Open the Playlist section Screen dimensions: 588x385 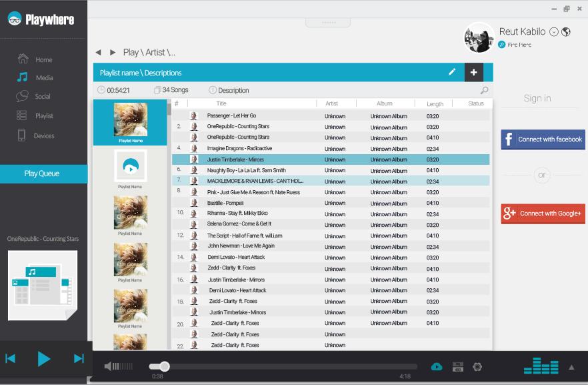tap(44, 116)
